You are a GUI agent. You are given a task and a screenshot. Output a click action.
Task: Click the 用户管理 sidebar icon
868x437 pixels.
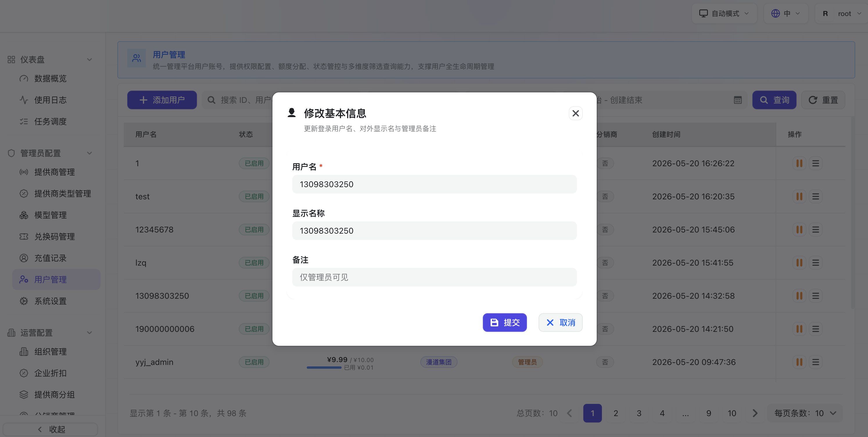[x=24, y=280]
